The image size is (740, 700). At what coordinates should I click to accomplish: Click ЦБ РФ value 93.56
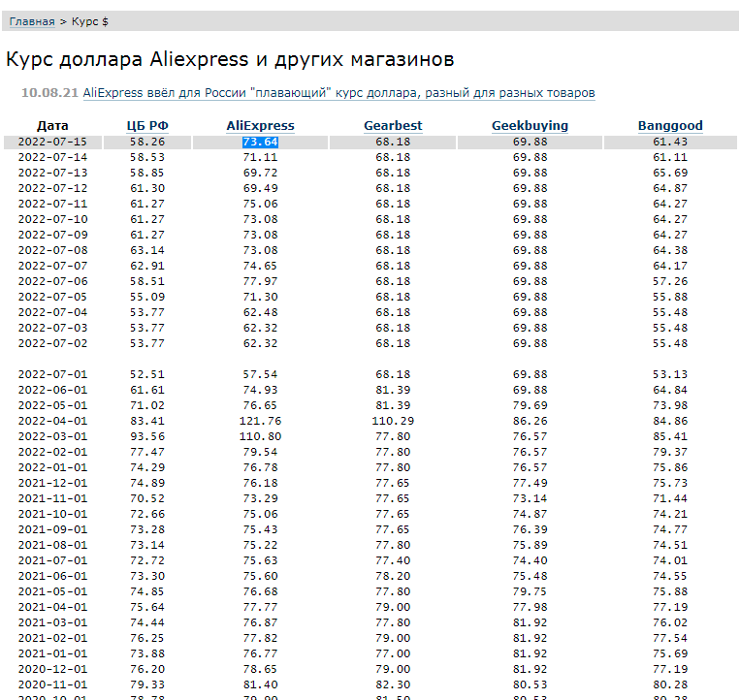[147, 437]
